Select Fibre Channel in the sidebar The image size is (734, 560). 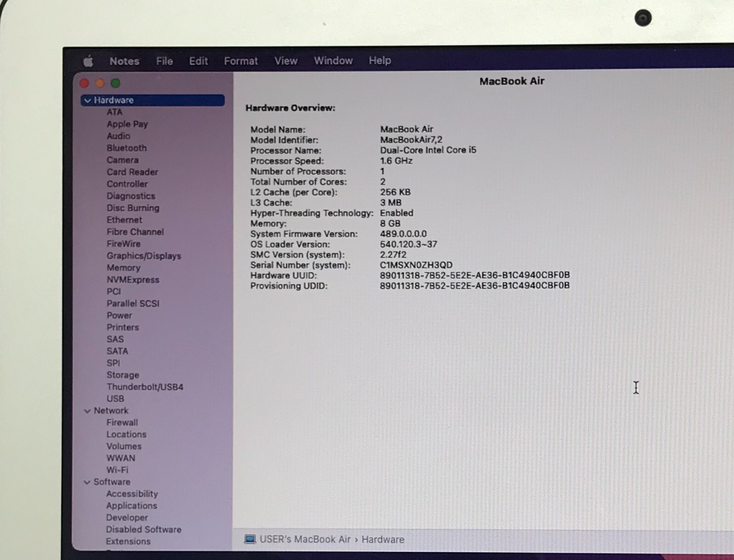pos(135,232)
